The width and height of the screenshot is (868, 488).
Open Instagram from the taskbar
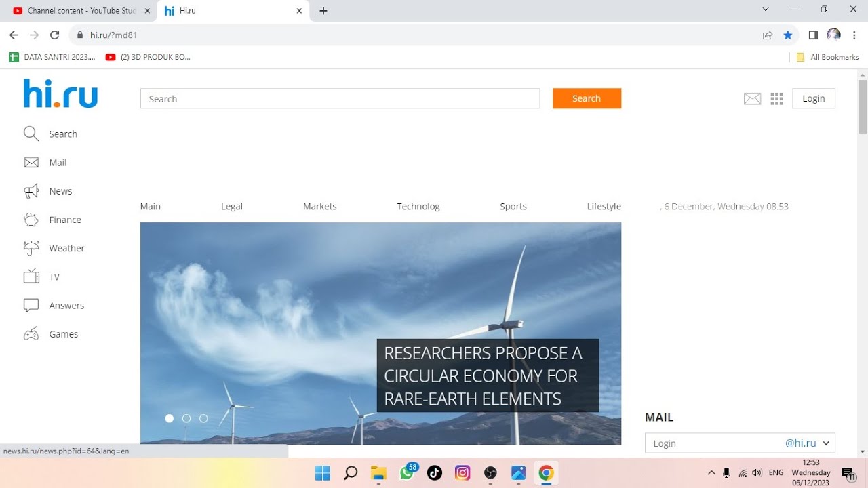point(462,473)
